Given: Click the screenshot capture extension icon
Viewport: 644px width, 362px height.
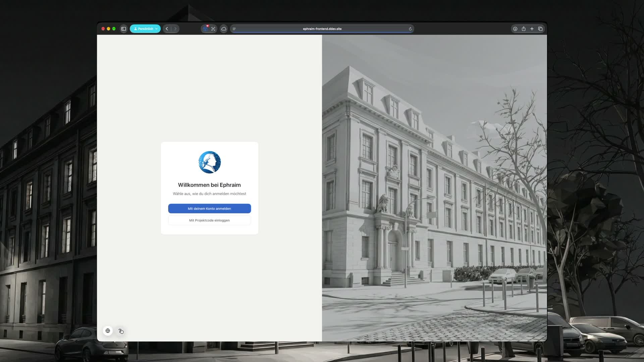Looking at the screenshot, I should [x=213, y=29].
